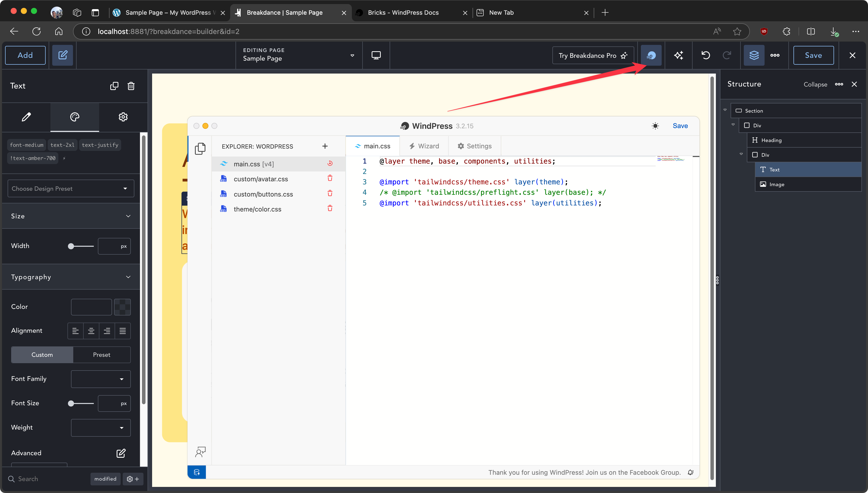Image resolution: width=868 pixels, height=493 pixels.
Task: Delete the custom/avatar.css file with its trash icon
Action: [x=330, y=179]
